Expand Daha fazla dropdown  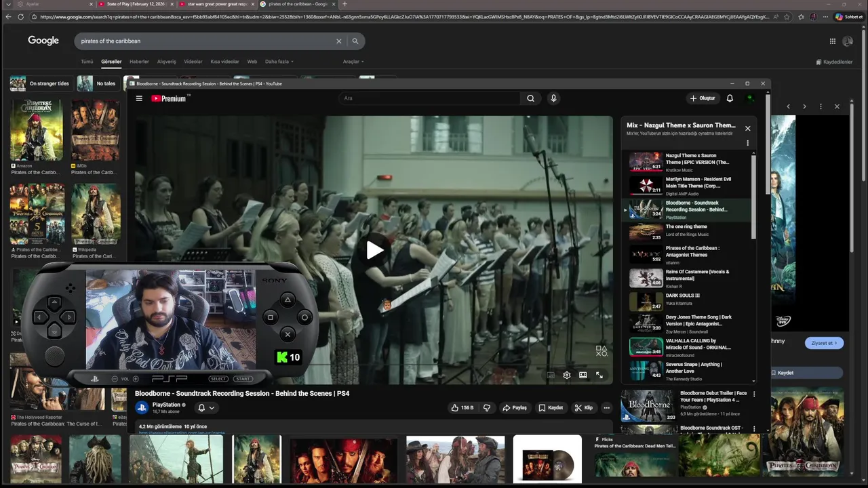click(x=279, y=62)
